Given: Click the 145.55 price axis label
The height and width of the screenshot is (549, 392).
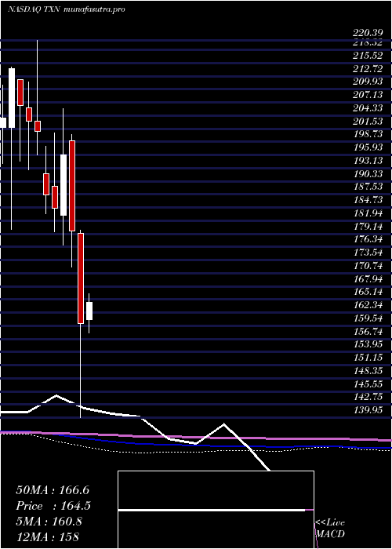Looking at the screenshot, I should pos(368,384).
